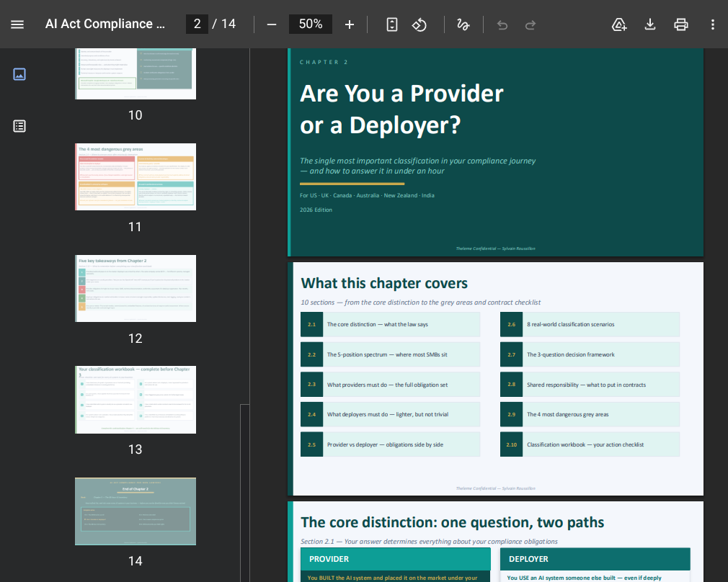Zoom in with the plus button
The image size is (728, 582).
point(350,24)
